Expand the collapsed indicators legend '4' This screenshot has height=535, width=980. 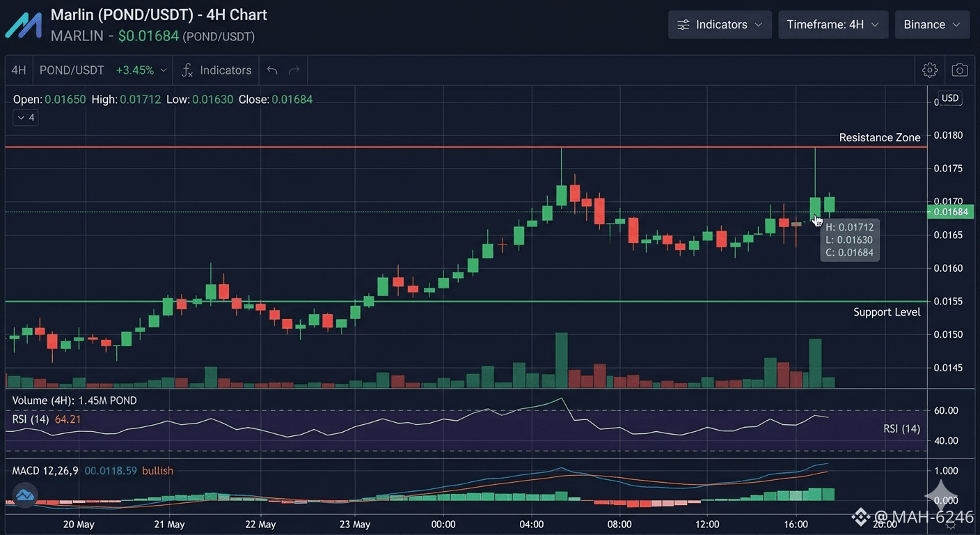pos(26,118)
